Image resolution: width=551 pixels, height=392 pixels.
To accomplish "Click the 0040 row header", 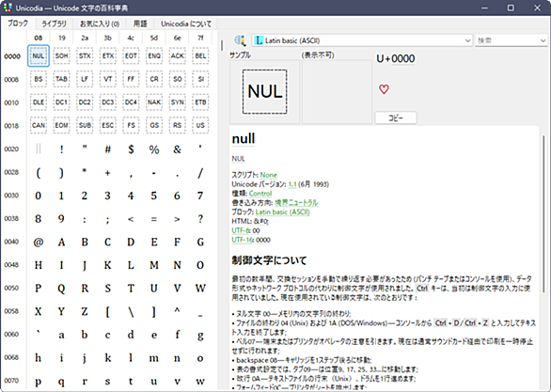I will [x=11, y=242].
